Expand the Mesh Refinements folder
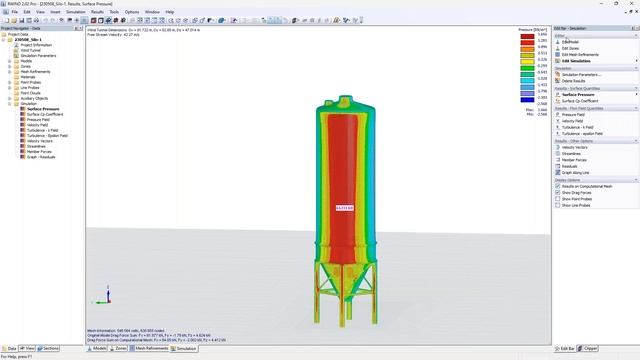This screenshot has height=360, width=640. [10, 71]
